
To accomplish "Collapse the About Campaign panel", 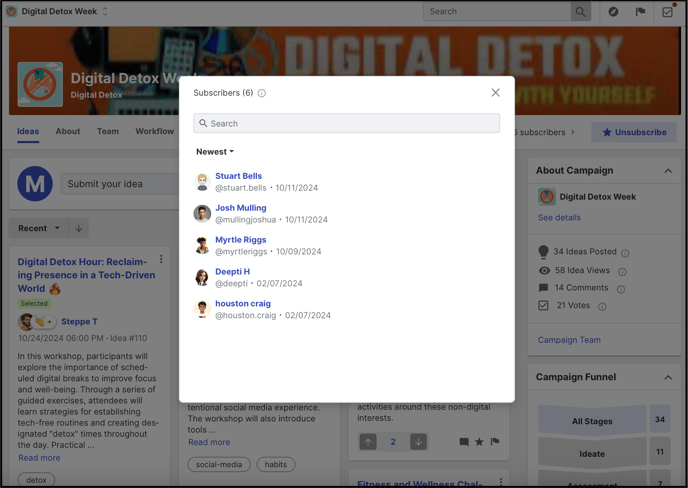I will click(x=668, y=171).
